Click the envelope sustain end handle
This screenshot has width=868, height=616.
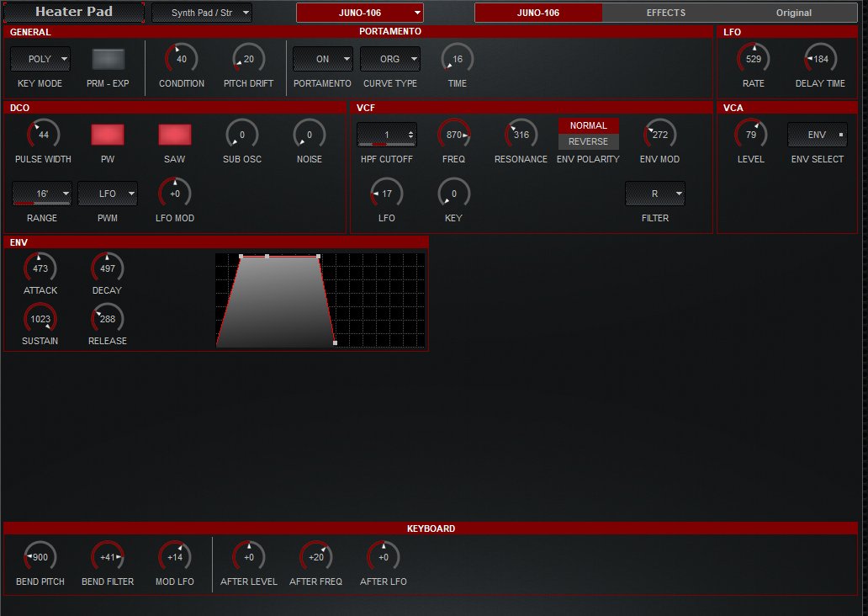318,256
